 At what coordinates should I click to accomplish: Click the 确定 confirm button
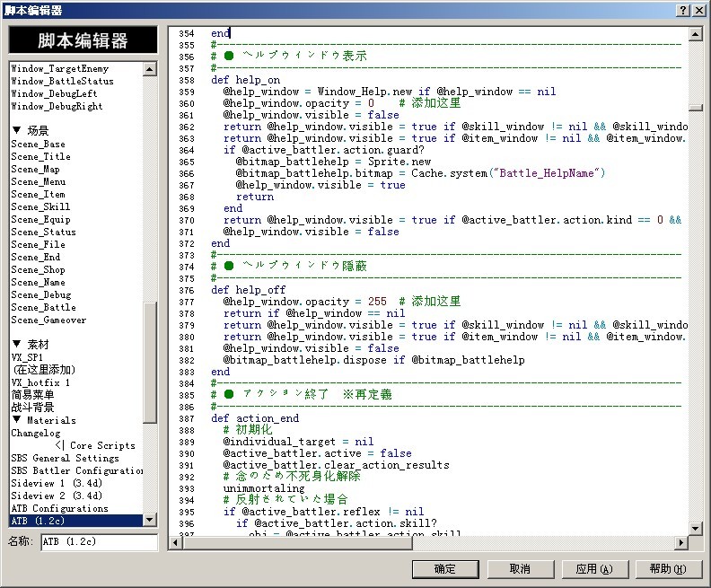445,569
